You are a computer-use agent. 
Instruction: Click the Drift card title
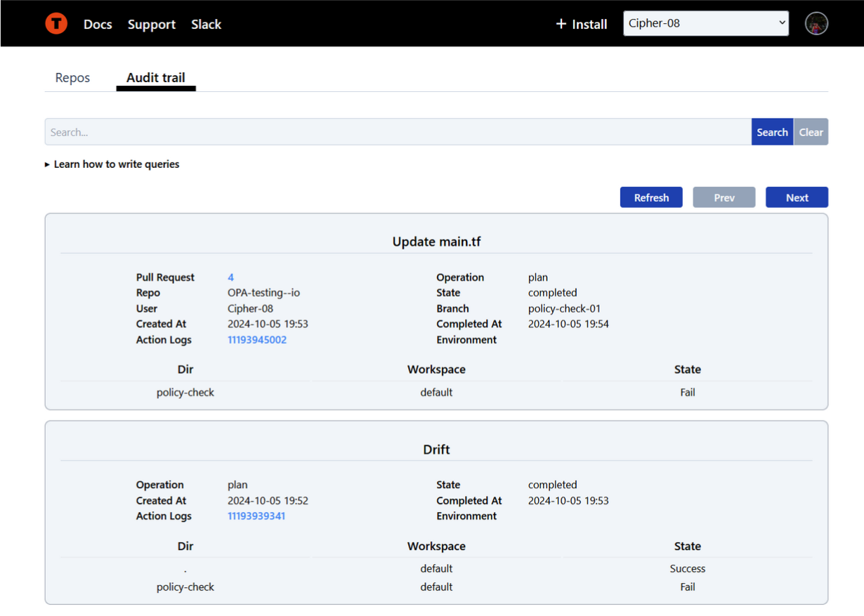pos(436,450)
